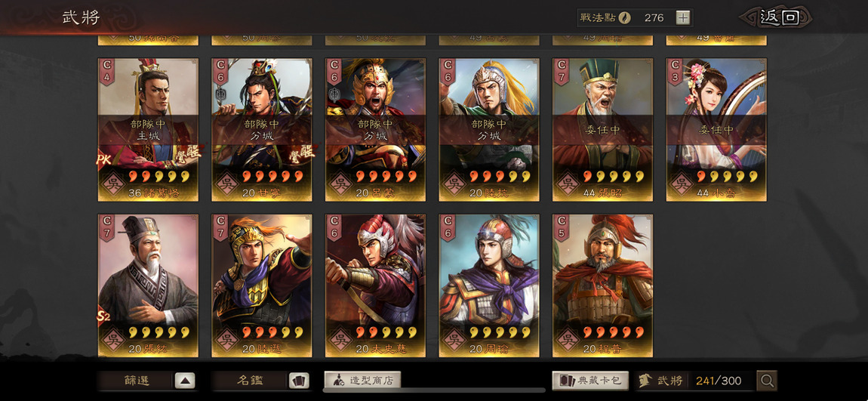
Task: Click the 覺醒 badge on 甘寧 card
Action: pyautogui.click(x=302, y=153)
